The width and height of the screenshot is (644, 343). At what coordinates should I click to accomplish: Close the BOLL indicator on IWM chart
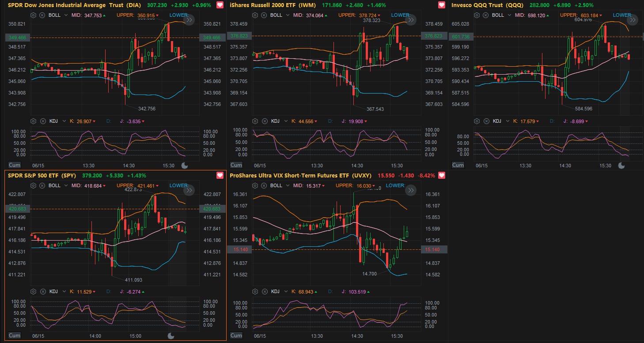pyautogui.click(x=264, y=15)
